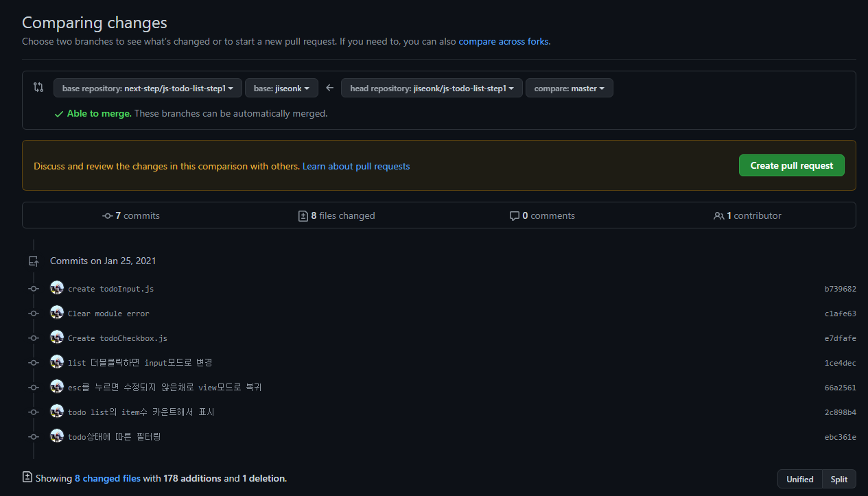The image size is (868, 496).
Task: Click the speech bubble icon beside 0 comments
Action: click(x=514, y=216)
